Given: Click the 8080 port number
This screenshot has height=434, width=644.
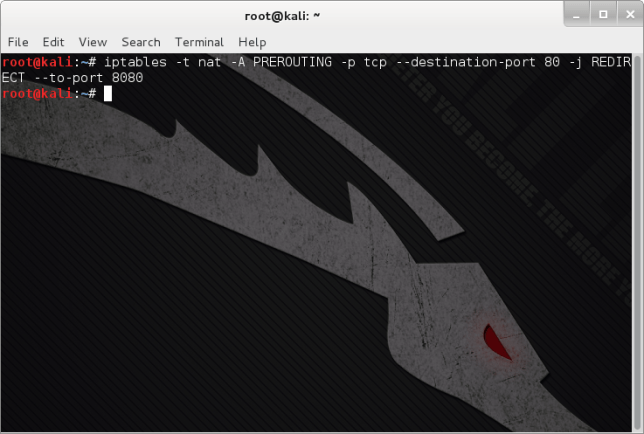Looking at the screenshot, I should tap(127, 78).
